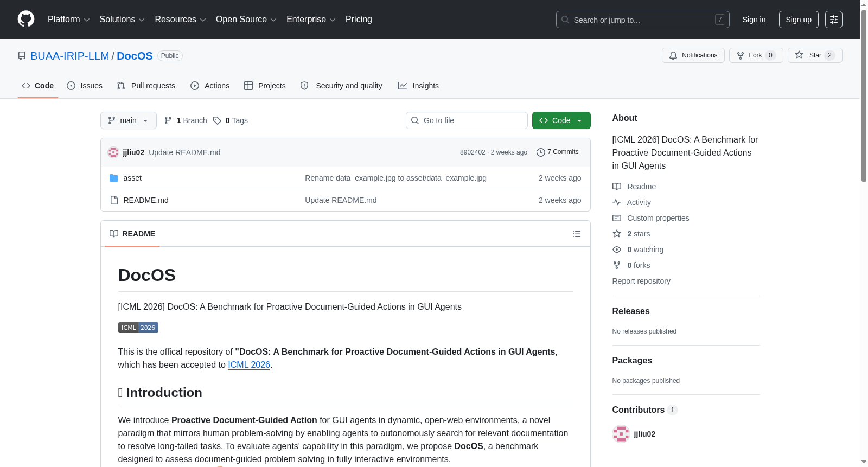Switch to the Insights tab
The height and width of the screenshot is (467, 868).
pyautogui.click(x=418, y=86)
